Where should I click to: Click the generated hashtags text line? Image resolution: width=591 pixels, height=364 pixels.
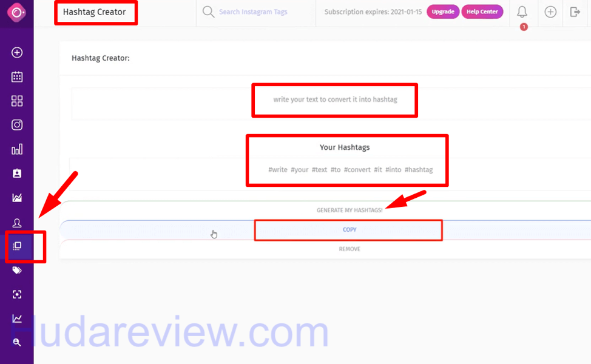(x=350, y=170)
